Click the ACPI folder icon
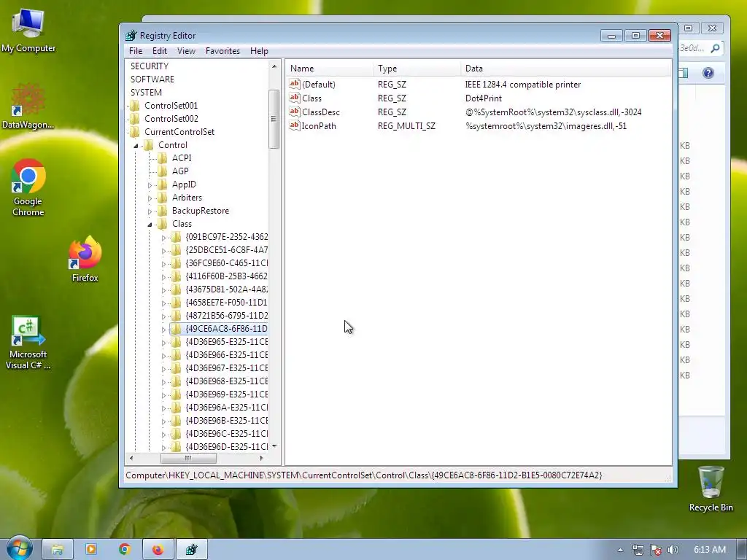Viewport: 747px width, 560px height. click(163, 157)
